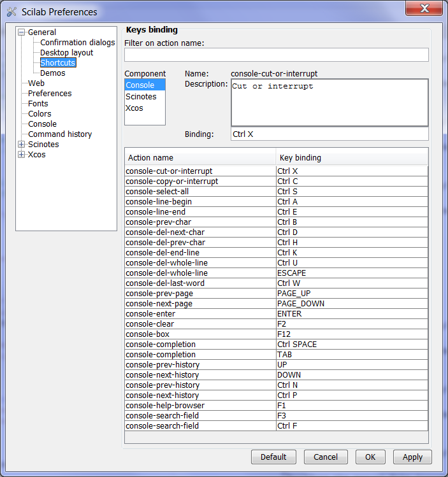Choose Scinotes in the Component list

pyautogui.click(x=141, y=97)
